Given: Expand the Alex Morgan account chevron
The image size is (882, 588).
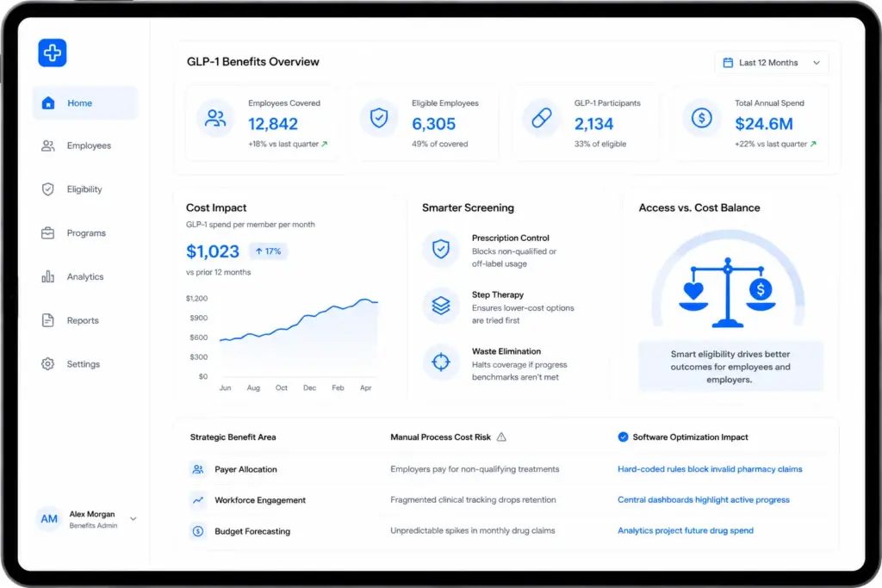Looking at the screenshot, I should click(x=134, y=519).
